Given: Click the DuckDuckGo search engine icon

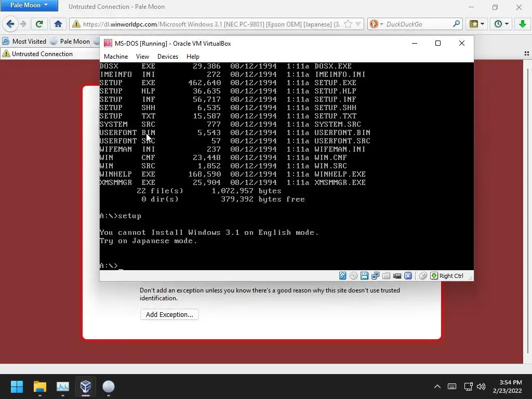Looking at the screenshot, I should click(374, 24).
